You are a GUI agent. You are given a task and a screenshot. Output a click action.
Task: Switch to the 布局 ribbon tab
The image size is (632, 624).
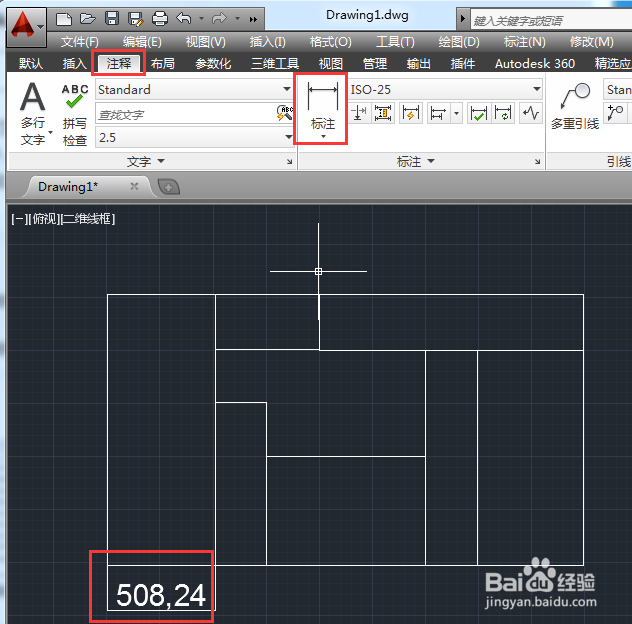[162, 64]
